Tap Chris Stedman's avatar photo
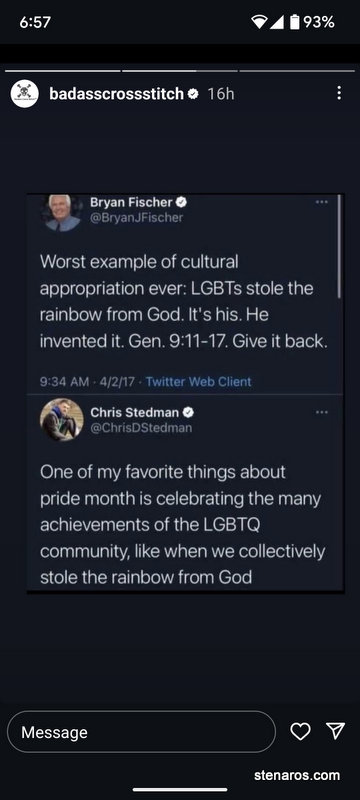 coord(62,419)
